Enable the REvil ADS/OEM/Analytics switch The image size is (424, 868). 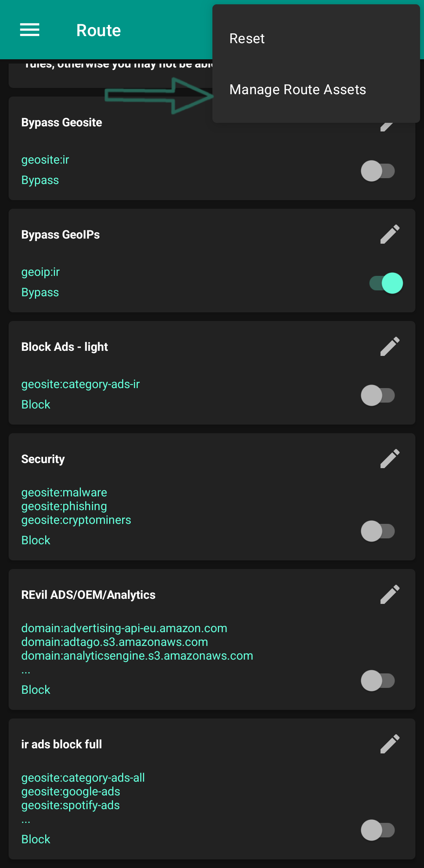coord(378,681)
